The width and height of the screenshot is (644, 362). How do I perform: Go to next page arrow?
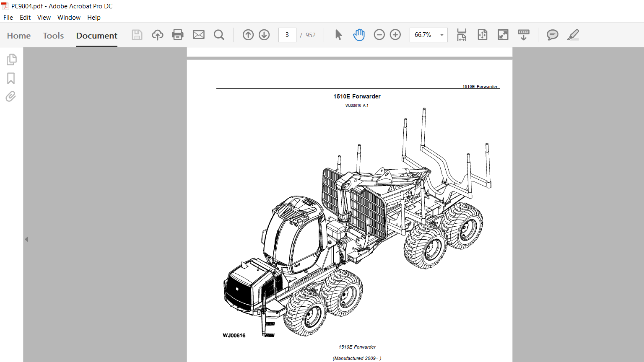pyautogui.click(x=264, y=35)
